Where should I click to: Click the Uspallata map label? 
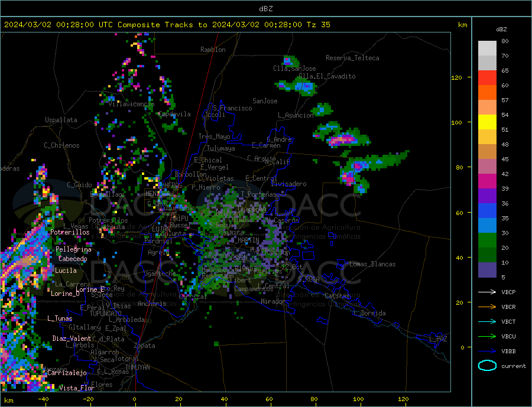(x=61, y=120)
